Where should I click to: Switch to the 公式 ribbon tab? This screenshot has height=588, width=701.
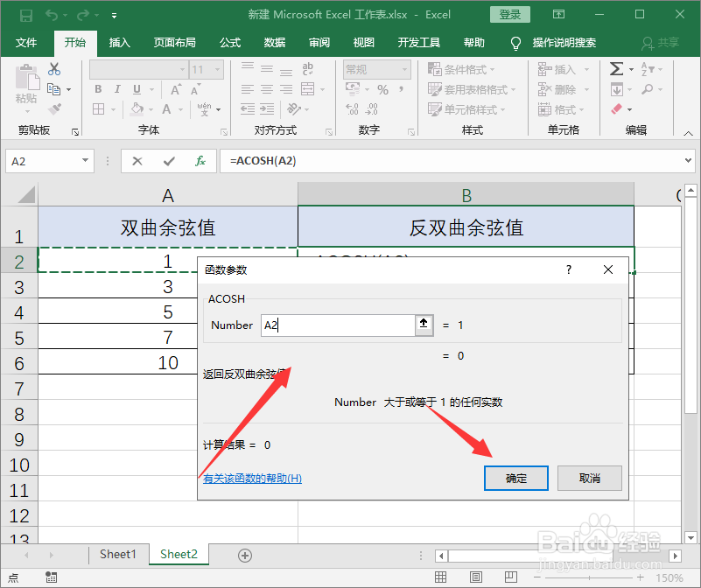tap(230, 41)
